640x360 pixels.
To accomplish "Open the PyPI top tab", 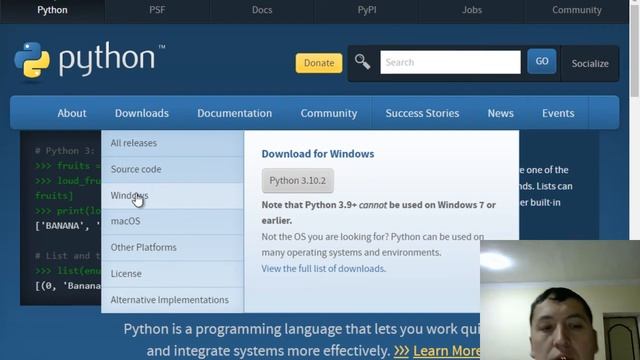I will pyautogui.click(x=367, y=10).
